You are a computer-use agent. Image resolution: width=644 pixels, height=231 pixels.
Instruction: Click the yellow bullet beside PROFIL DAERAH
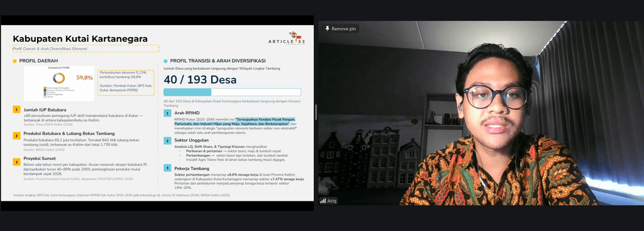(15, 61)
